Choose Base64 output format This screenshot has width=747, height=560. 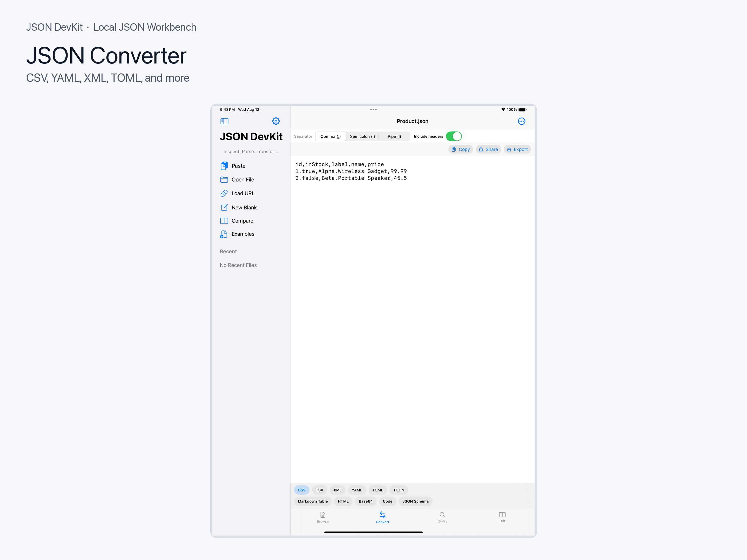coord(365,501)
